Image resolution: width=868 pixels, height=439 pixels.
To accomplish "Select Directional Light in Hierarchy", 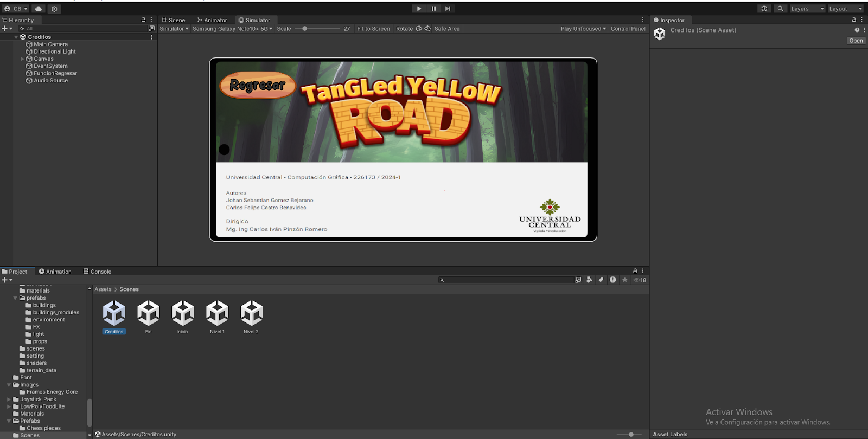I will click(x=54, y=51).
